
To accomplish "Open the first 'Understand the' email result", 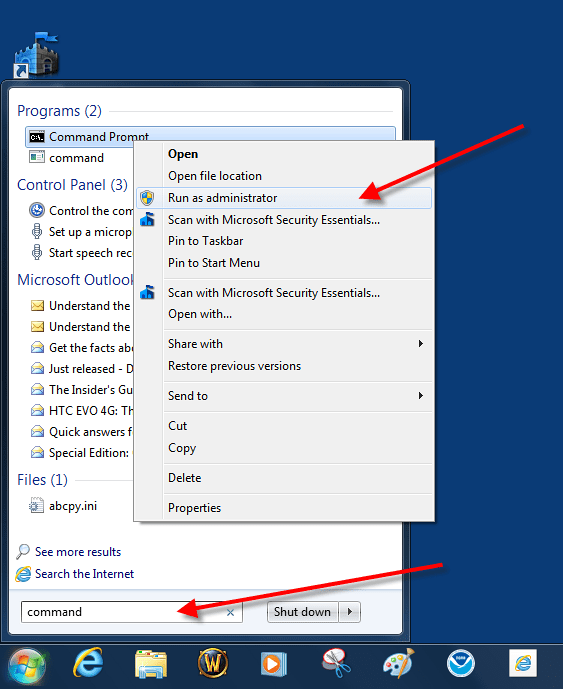I will click(82, 305).
